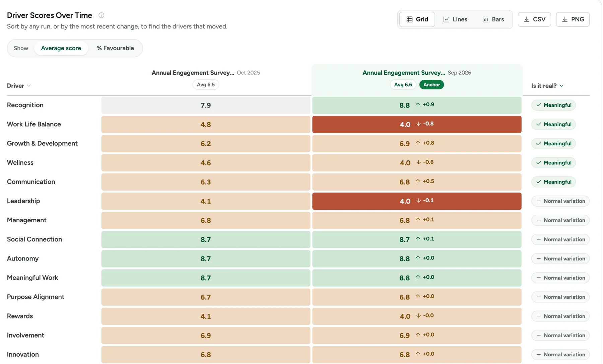Click the Normal variation badge for Rewards
The height and width of the screenshot is (364, 603).
(x=560, y=316)
